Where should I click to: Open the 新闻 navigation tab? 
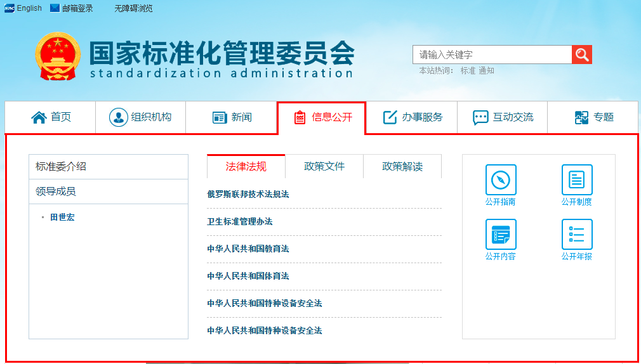tap(232, 117)
